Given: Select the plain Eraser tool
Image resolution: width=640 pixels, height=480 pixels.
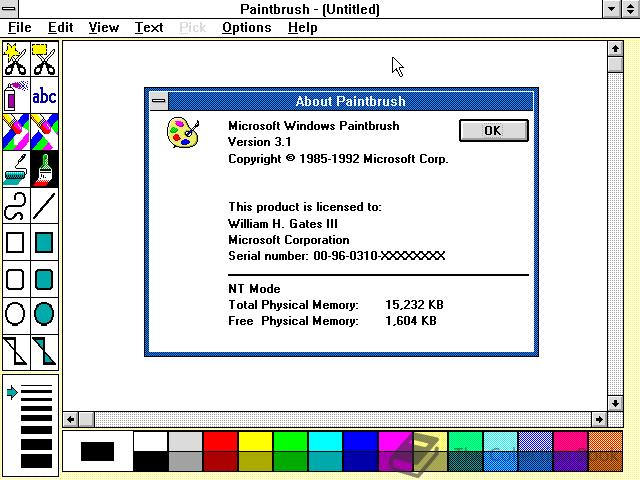Looking at the screenshot, I should click(x=44, y=132).
